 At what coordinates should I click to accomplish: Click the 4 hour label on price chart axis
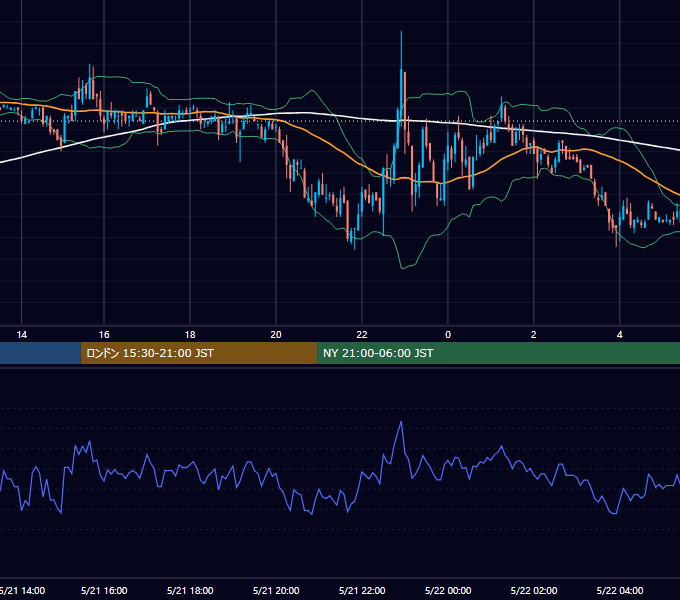pos(620,335)
